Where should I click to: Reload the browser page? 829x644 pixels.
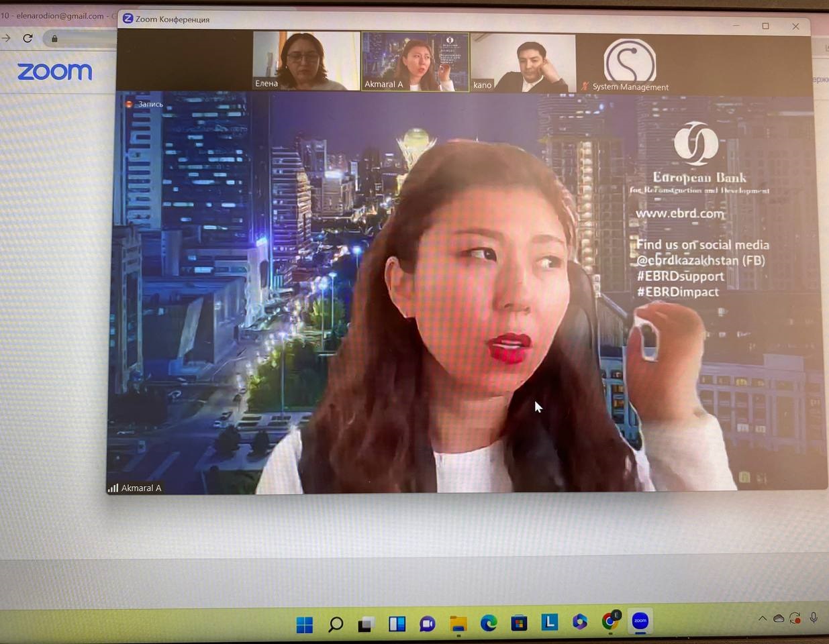(28, 38)
